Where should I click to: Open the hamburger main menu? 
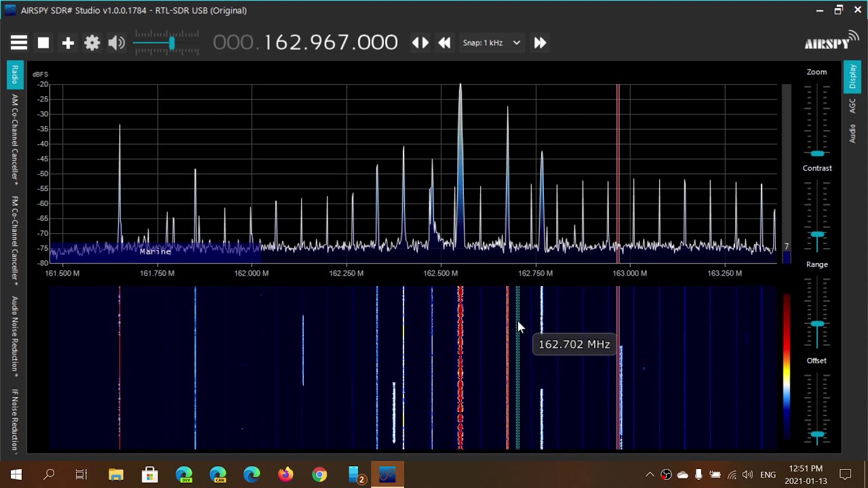[x=19, y=43]
